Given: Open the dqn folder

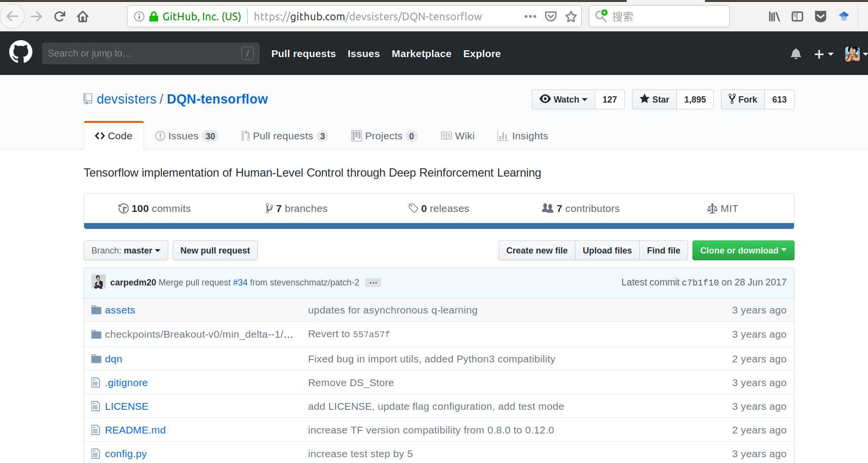Looking at the screenshot, I should point(114,359).
